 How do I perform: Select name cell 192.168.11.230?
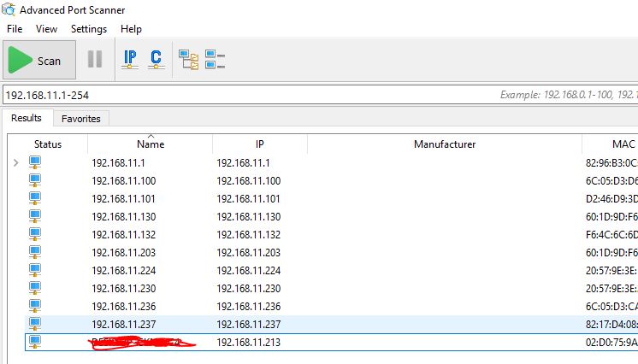(124, 288)
